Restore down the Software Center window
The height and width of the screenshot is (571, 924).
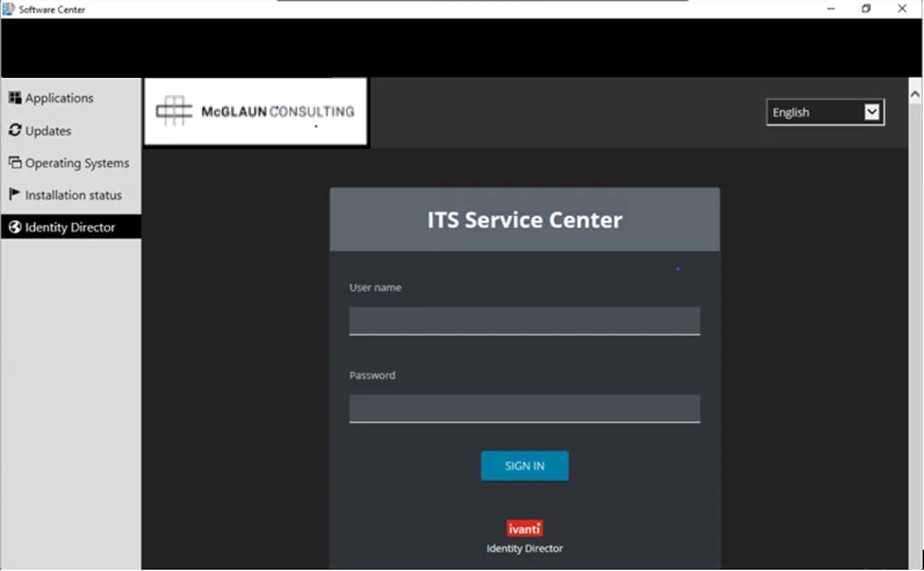click(x=865, y=9)
